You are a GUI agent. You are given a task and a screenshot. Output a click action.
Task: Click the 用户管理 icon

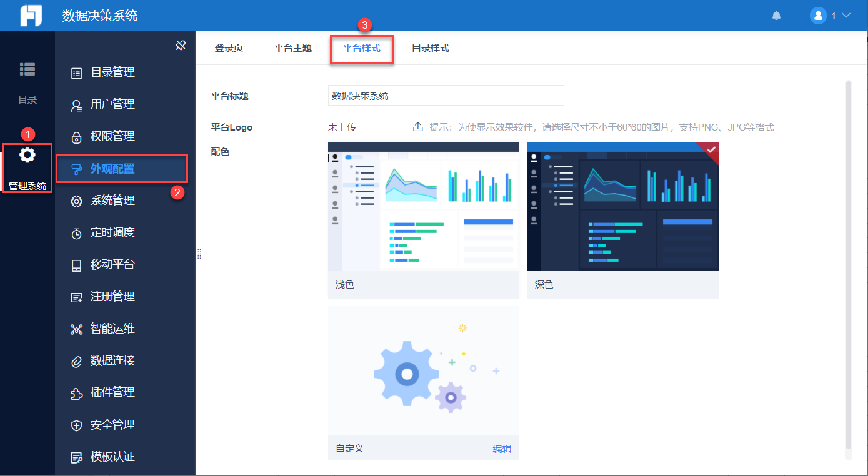tap(76, 105)
